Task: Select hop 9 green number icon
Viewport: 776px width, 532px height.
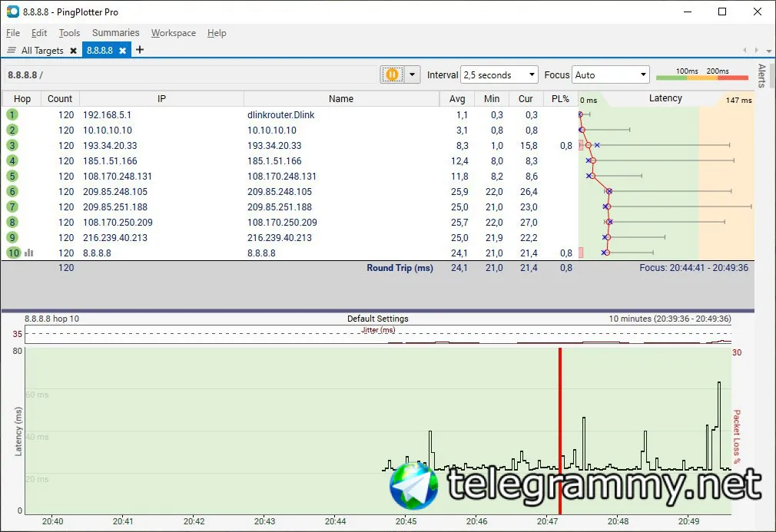Action: pyautogui.click(x=12, y=237)
